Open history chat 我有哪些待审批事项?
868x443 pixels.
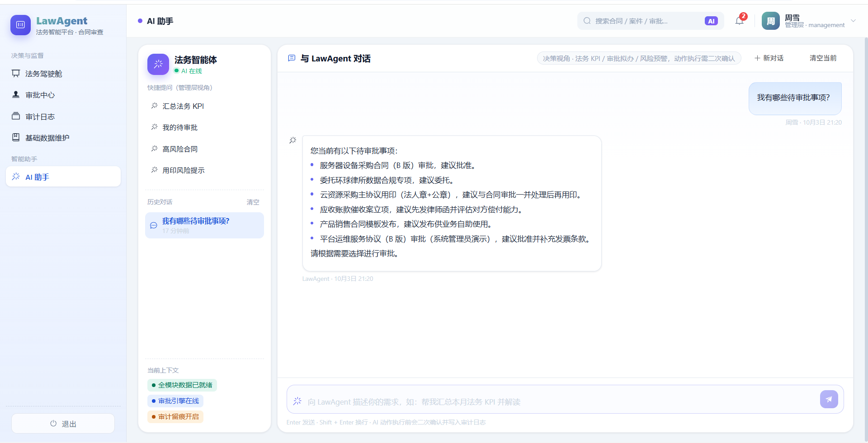pyautogui.click(x=204, y=225)
